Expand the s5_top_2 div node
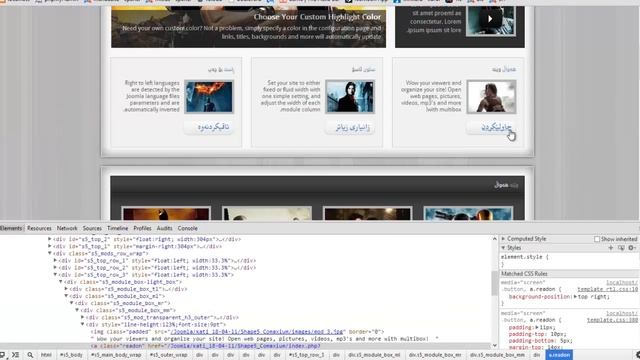Image resolution: width=640 pixels, height=360 pixels. (50, 239)
